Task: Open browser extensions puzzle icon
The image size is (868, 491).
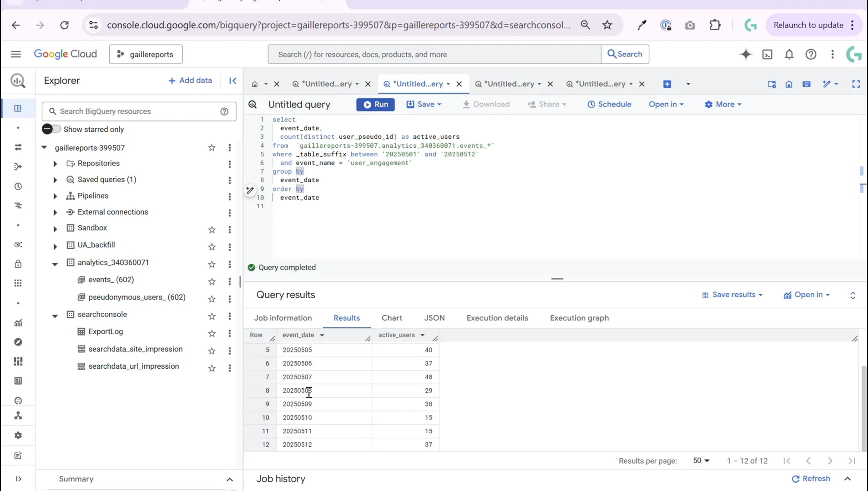Action: coord(715,25)
